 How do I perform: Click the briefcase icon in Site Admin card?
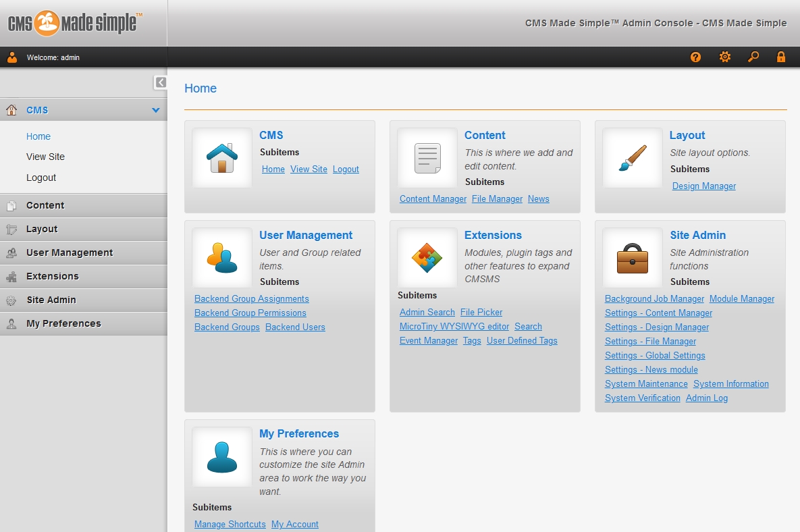point(632,258)
